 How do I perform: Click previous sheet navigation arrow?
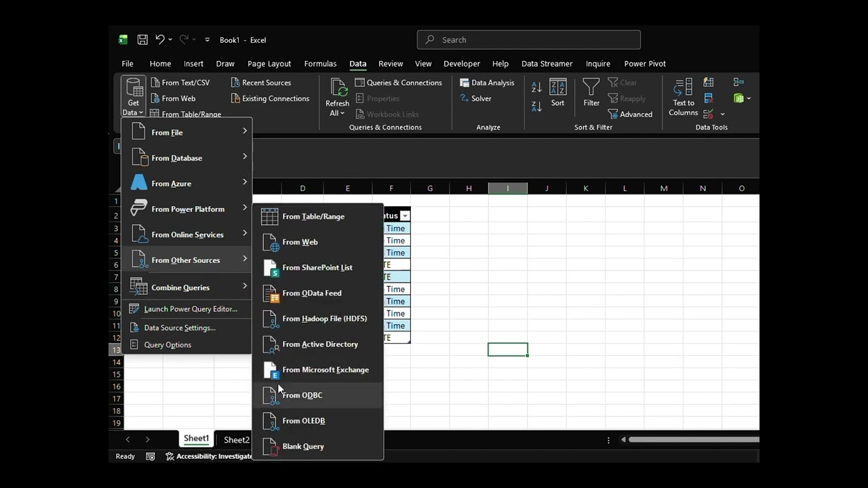(x=127, y=440)
